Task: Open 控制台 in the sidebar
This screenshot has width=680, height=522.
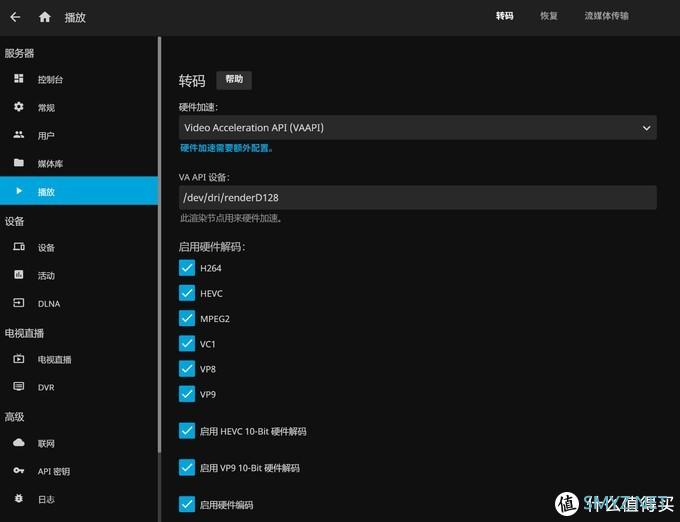Action: click(x=79, y=79)
